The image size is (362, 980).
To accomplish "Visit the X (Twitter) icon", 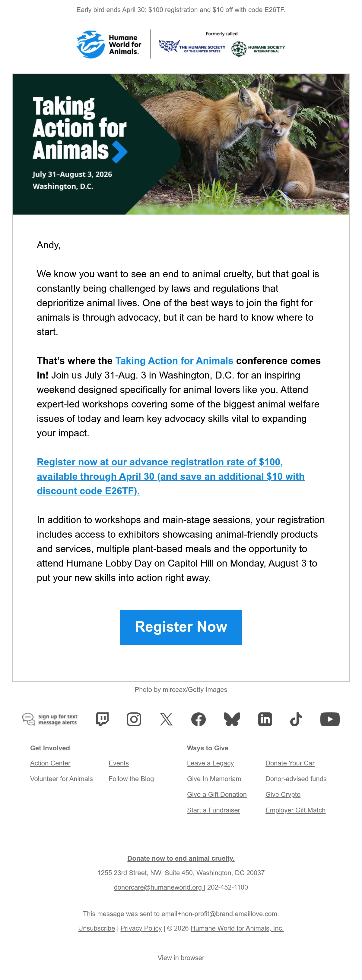I will pyautogui.click(x=166, y=719).
